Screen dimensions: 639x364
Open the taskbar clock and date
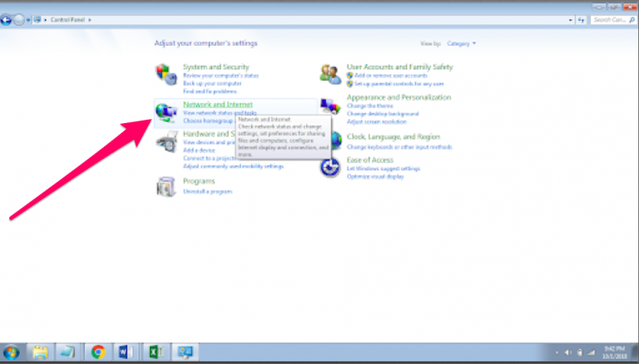614,352
